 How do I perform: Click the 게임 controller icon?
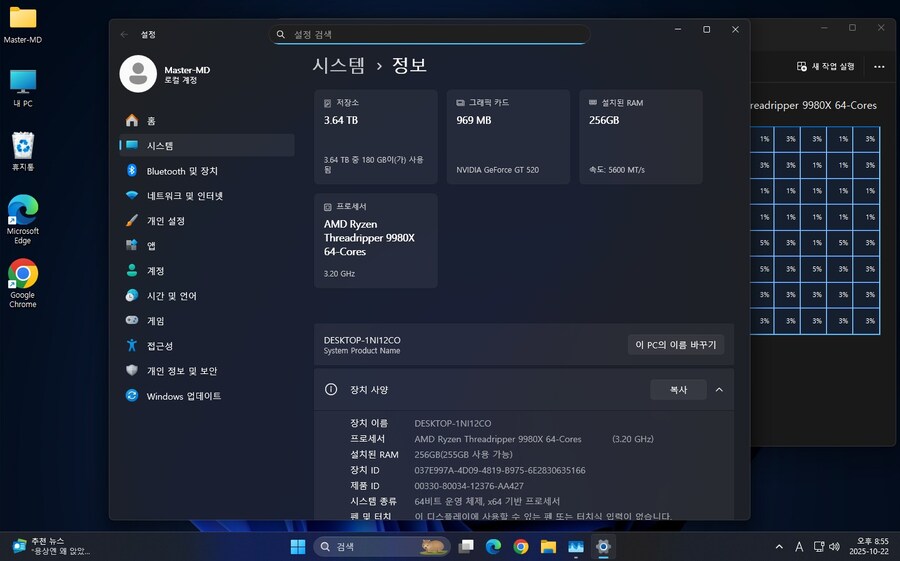tap(132, 320)
